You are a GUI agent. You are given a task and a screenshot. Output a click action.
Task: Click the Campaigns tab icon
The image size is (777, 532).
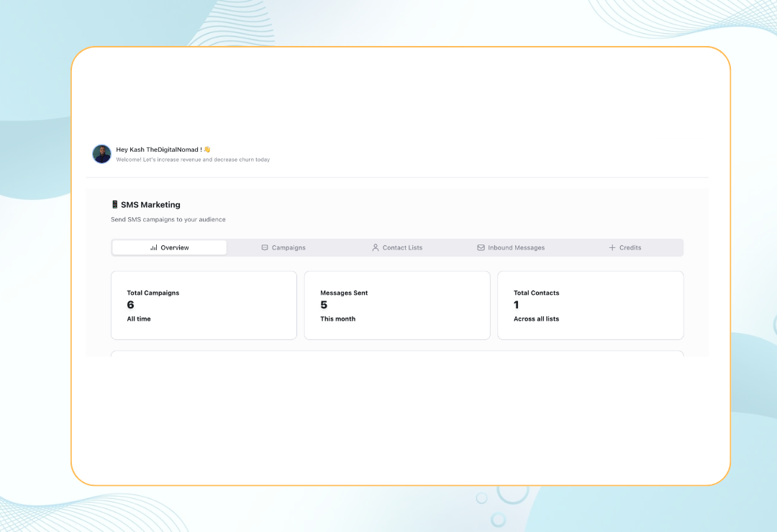[265, 247]
